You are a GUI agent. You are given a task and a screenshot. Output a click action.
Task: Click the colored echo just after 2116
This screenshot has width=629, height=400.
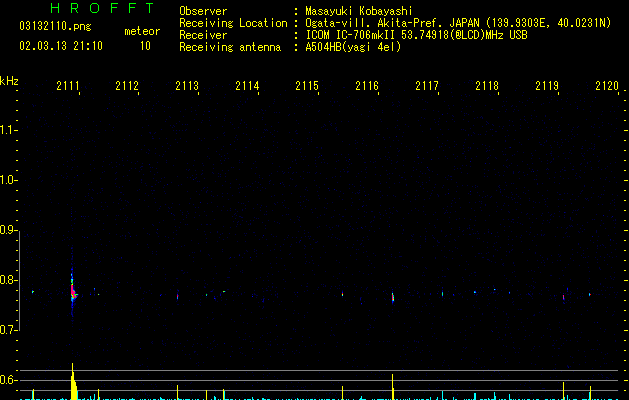393,297
